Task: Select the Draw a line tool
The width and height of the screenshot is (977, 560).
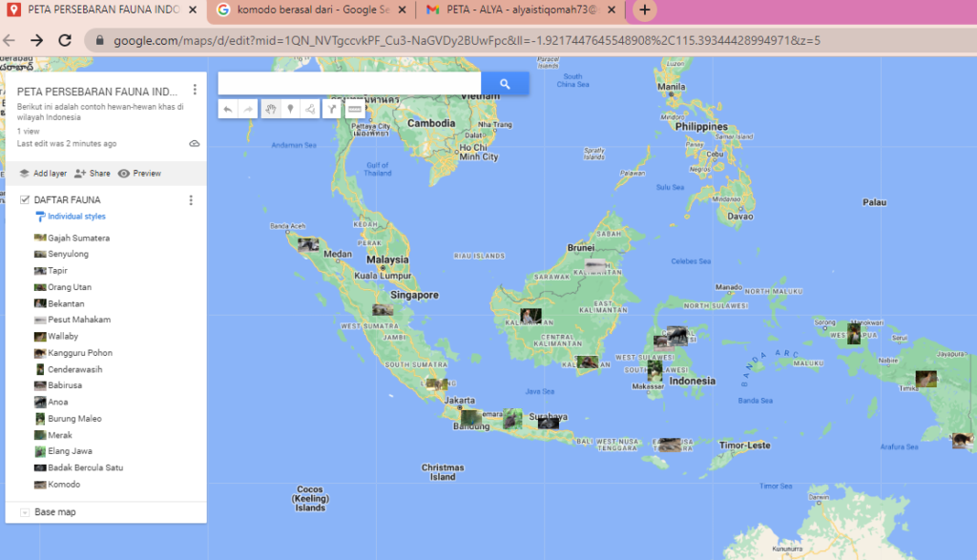Action: [310, 110]
